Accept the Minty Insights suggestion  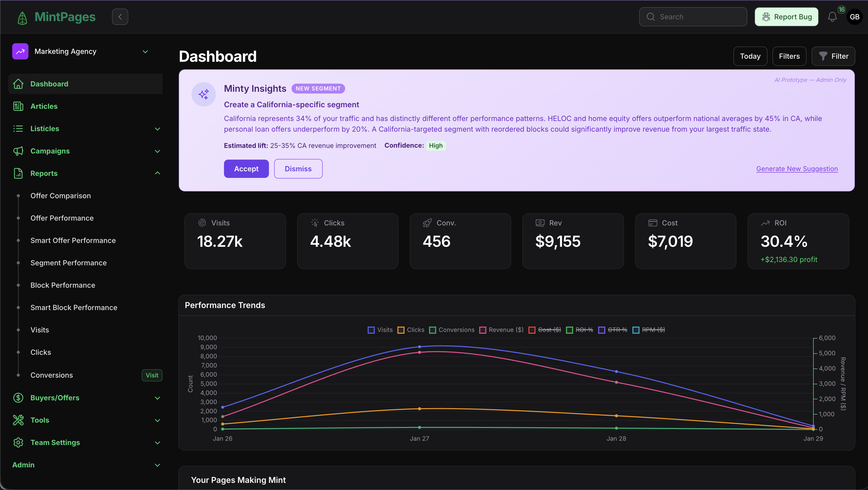click(246, 169)
